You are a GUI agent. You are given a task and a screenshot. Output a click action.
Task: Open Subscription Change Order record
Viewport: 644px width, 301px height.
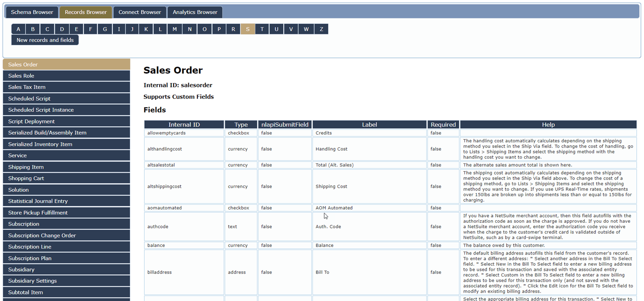pyautogui.click(x=67, y=235)
